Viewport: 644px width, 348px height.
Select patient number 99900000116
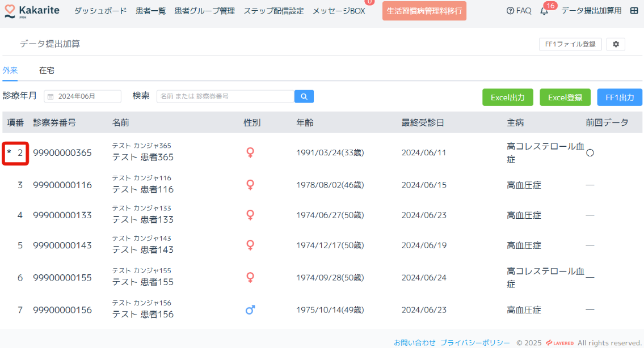62,185
